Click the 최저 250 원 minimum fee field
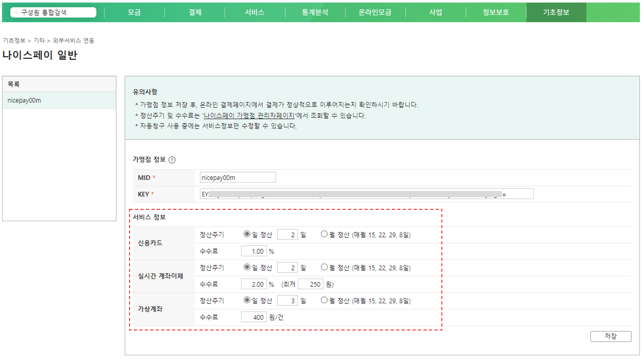Viewport: 644px width, 362px height. 311,284
